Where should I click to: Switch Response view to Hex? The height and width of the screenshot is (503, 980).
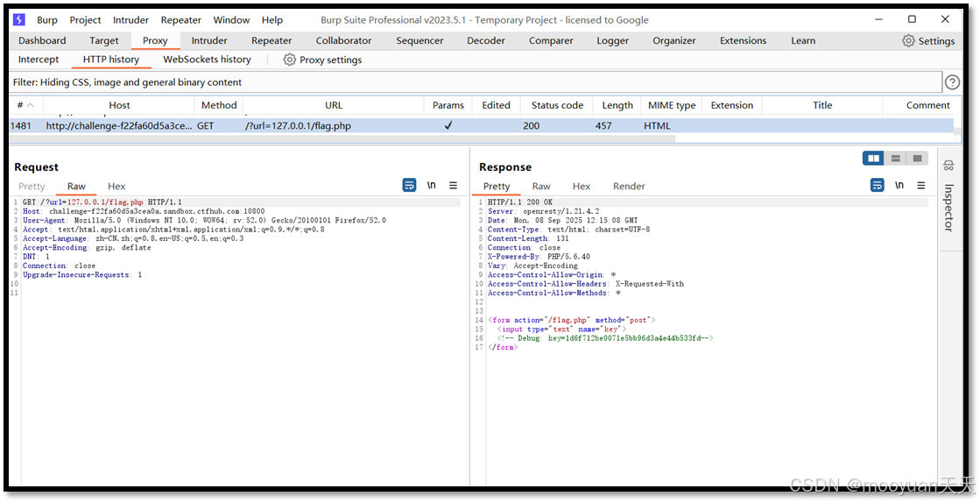tap(582, 187)
